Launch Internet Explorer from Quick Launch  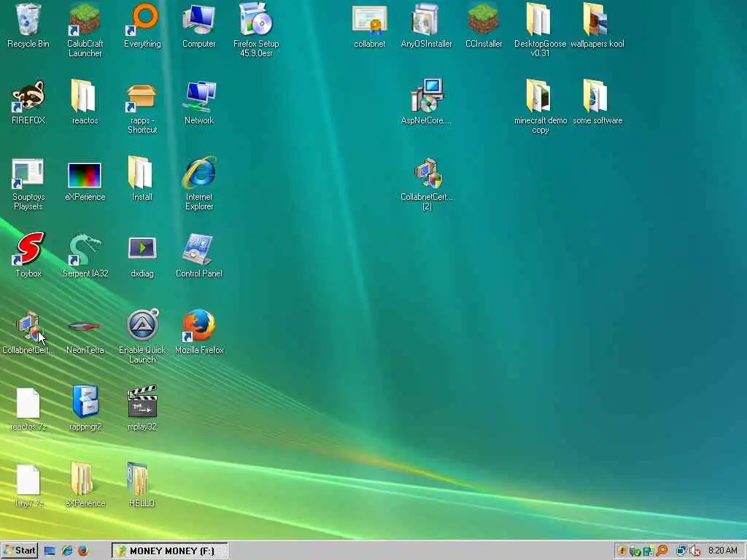click(66, 551)
